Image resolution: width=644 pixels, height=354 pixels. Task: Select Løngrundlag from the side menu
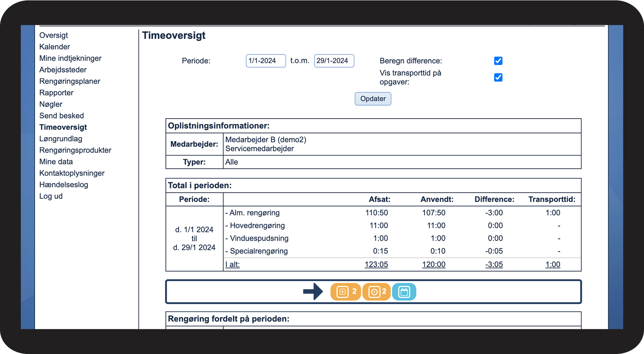[61, 139]
